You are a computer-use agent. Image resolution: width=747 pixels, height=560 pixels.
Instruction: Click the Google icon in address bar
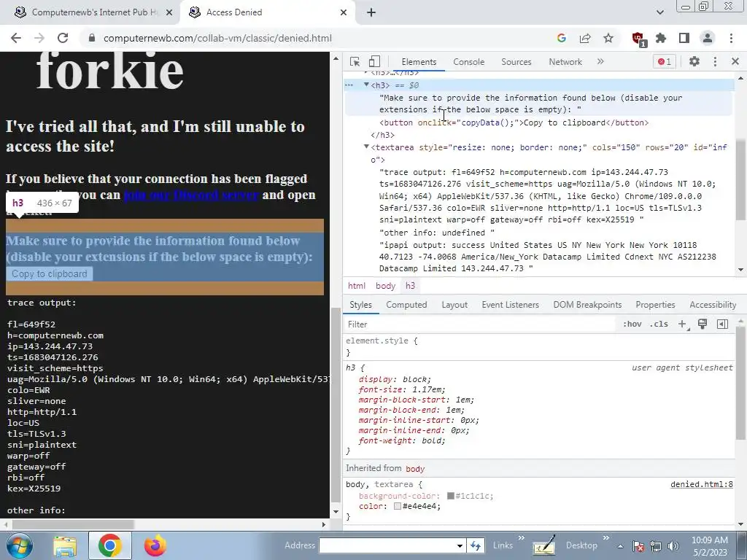562,38
